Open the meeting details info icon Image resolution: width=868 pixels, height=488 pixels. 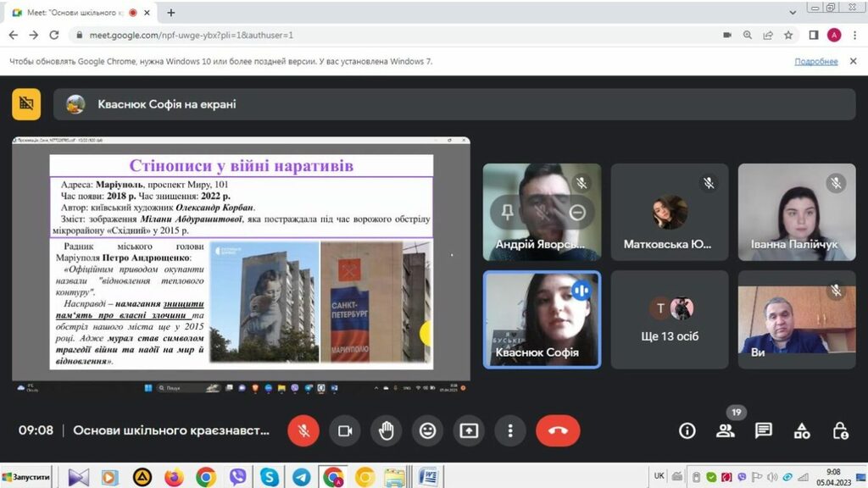[x=687, y=430]
